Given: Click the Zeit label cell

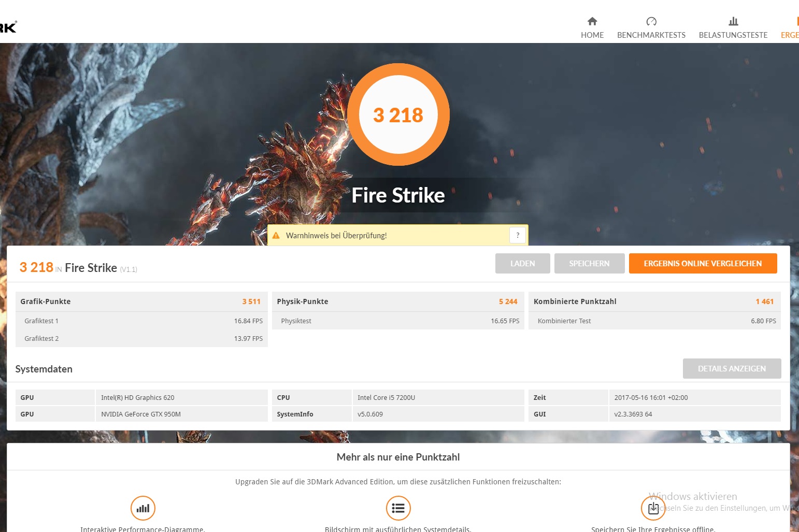Looking at the screenshot, I should (x=568, y=398).
